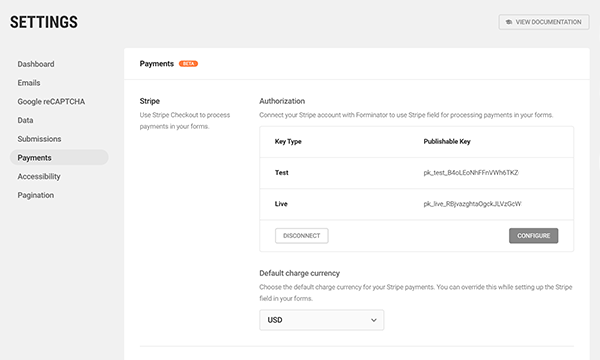Click the Authorization heading
Screen dimensions: 600x360
pyautogui.click(x=282, y=101)
